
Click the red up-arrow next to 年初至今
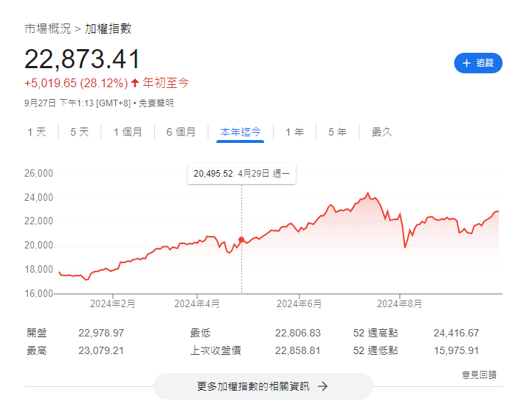[135, 83]
